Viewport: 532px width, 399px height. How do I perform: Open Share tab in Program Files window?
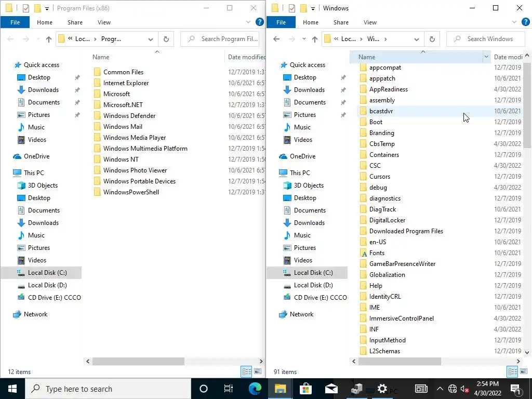click(75, 22)
